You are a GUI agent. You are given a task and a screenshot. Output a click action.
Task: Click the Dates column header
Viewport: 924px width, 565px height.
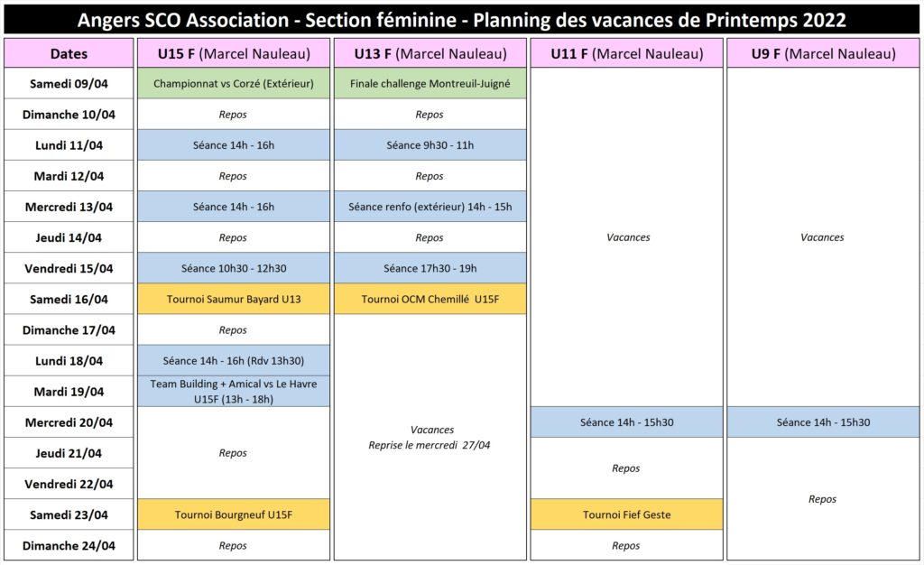coord(69,53)
